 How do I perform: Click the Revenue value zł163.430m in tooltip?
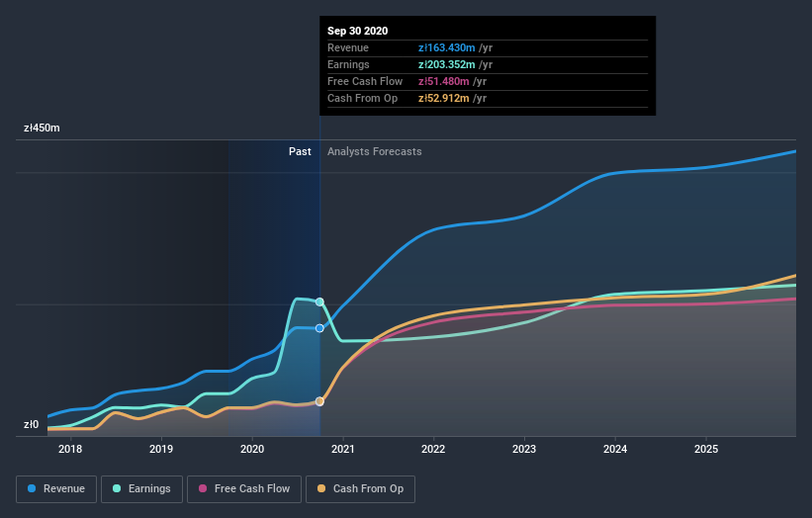(x=446, y=47)
